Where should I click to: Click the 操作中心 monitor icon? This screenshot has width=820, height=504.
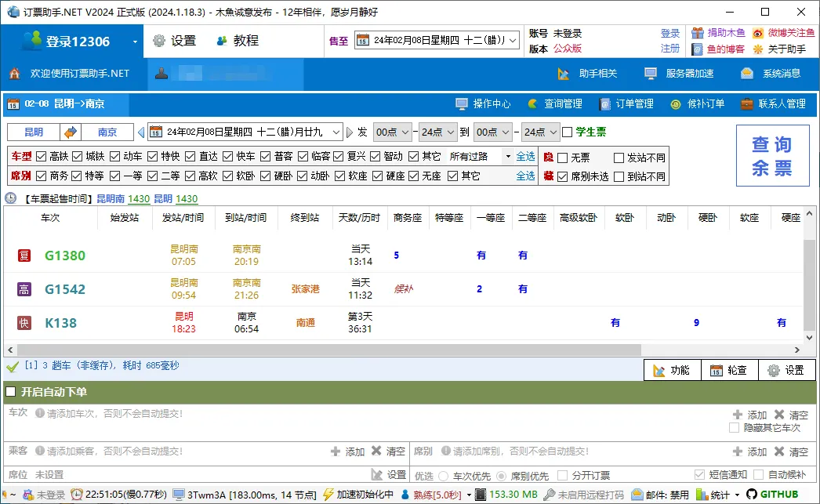coord(461,103)
